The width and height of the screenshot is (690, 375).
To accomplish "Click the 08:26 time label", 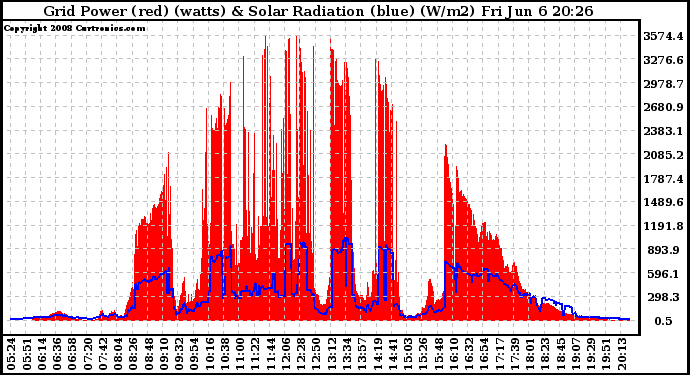I will point(133,354).
